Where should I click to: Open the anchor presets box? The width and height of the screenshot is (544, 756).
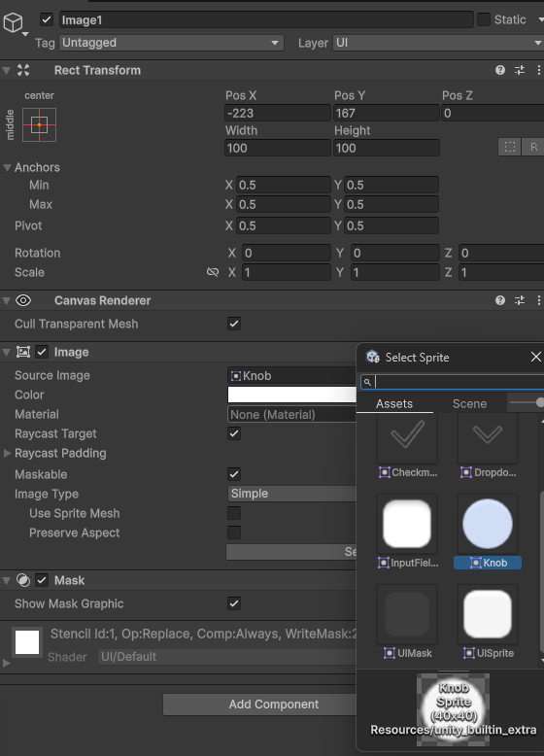pyautogui.click(x=39, y=125)
